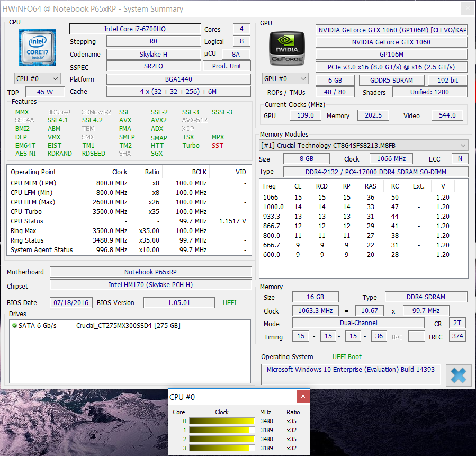The height and width of the screenshot is (456, 476).
Task: Click the ECC N field
Action: (x=460, y=159)
